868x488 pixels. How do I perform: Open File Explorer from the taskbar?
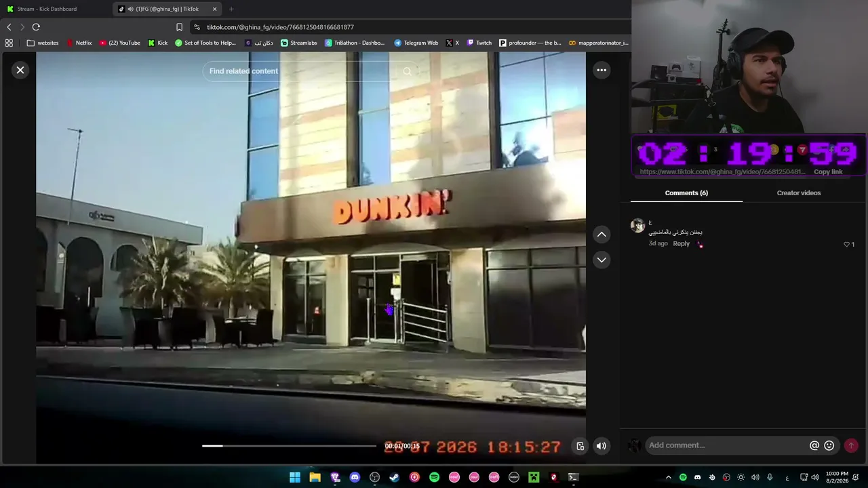(x=315, y=477)
